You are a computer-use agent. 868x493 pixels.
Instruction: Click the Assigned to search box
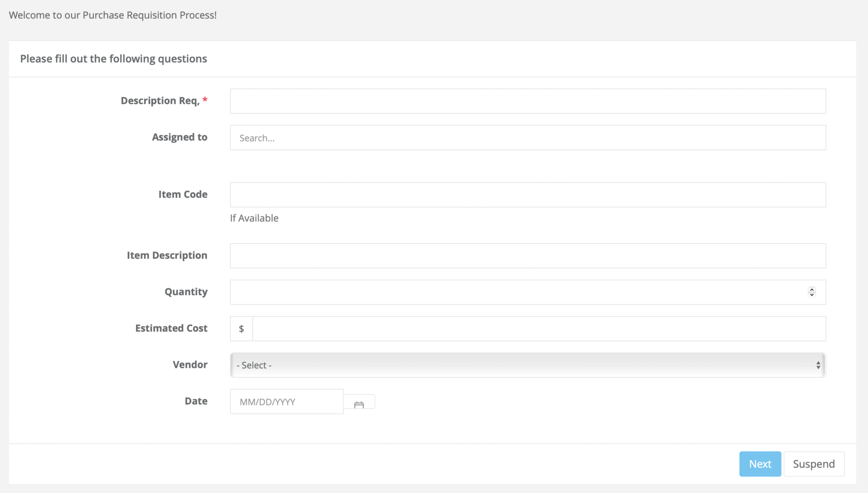pyautogui.click(x=528, y=137)
